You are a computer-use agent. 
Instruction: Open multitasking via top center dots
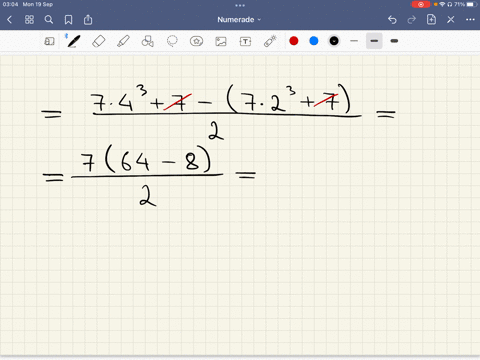click(240, 5)
